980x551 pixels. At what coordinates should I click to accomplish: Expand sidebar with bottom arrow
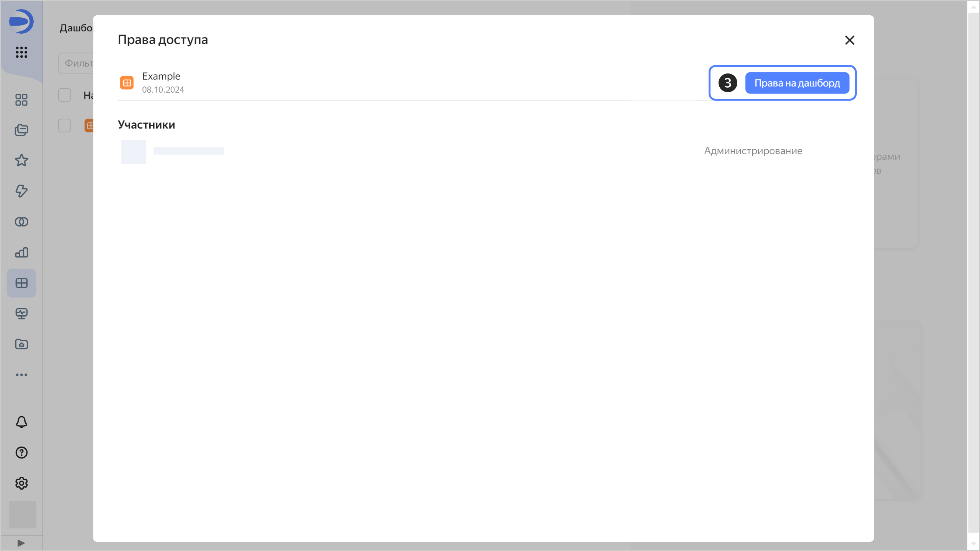coord(21,543)
